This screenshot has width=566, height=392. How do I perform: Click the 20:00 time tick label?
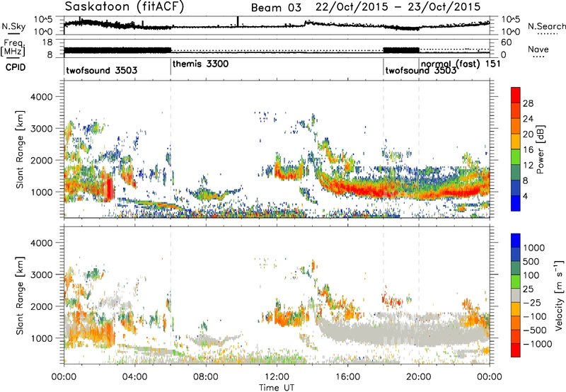tap(419, 377)
